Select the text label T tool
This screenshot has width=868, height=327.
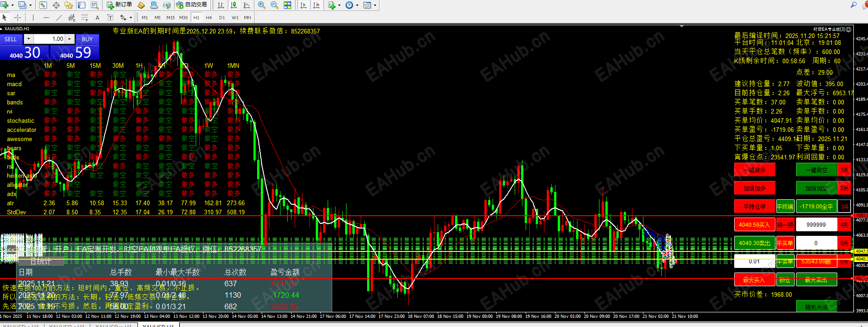tap(110, 17)
